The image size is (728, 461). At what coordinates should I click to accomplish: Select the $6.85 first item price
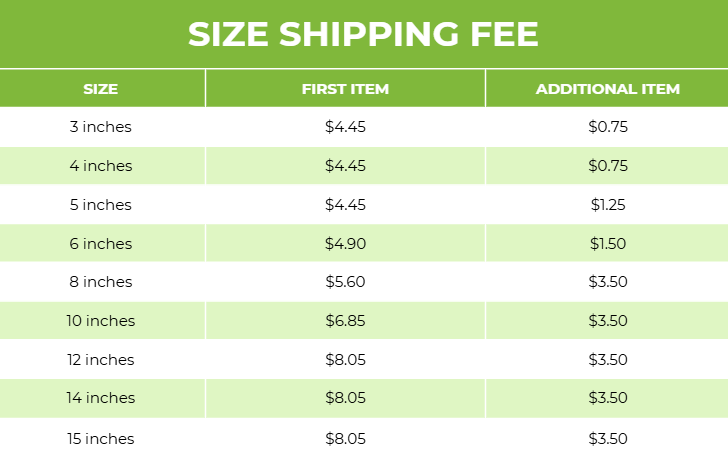345,321
